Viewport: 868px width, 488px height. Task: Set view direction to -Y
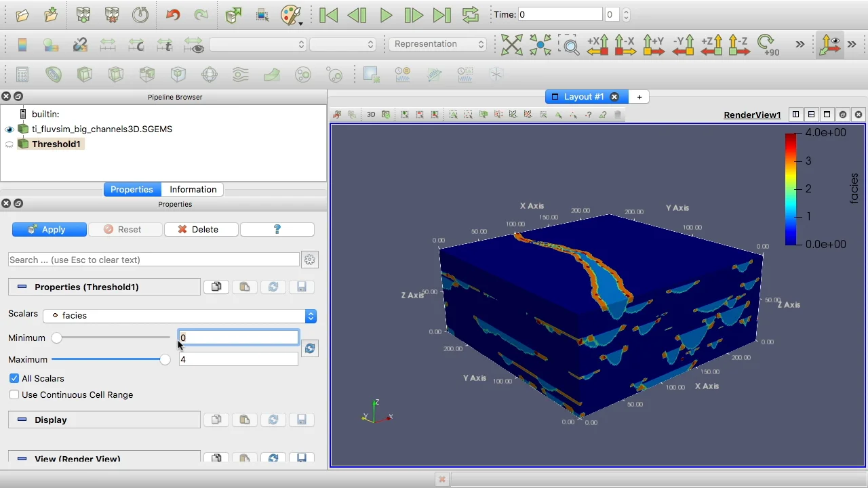tap(683, 45)
